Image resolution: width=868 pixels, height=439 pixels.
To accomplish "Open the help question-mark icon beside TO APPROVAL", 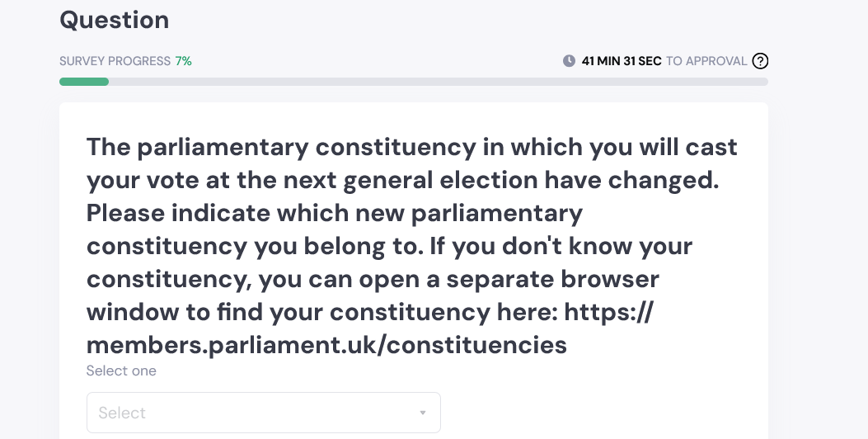I will (x=760, y=61).
